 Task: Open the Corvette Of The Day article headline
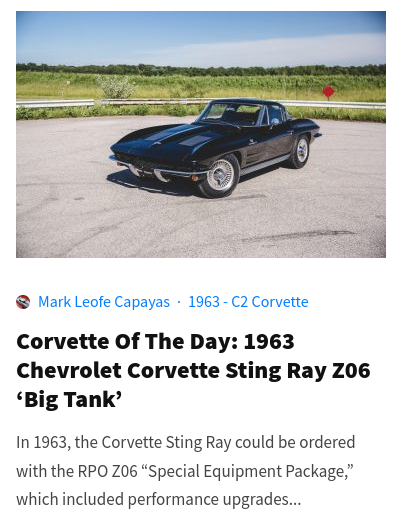(193, 370)
